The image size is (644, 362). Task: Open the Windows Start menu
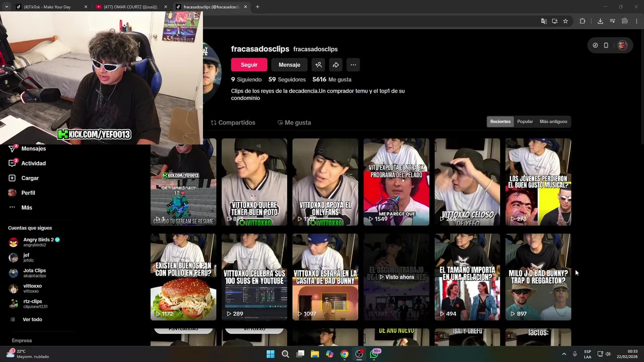click(270, 354)
